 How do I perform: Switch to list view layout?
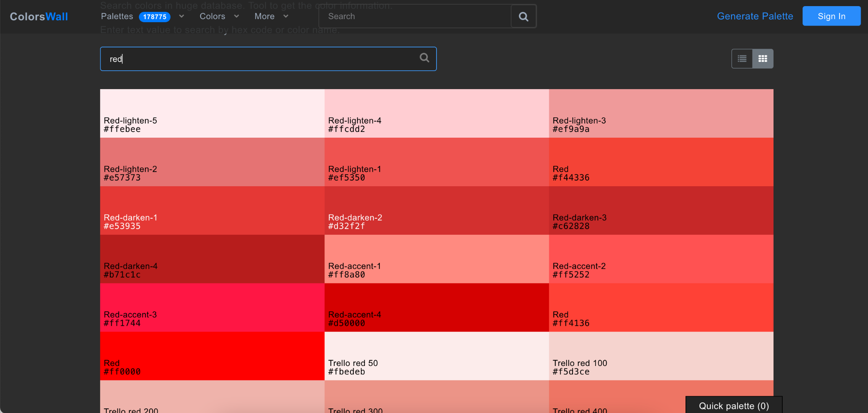(742, 58)
